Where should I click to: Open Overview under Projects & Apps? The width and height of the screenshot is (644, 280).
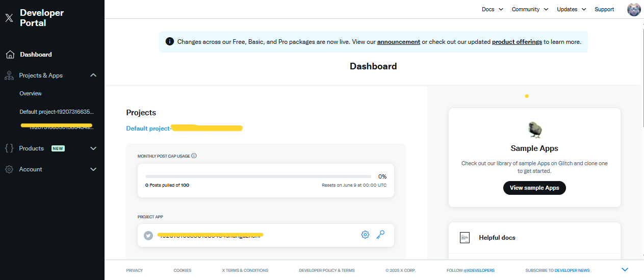click(31, 93)
